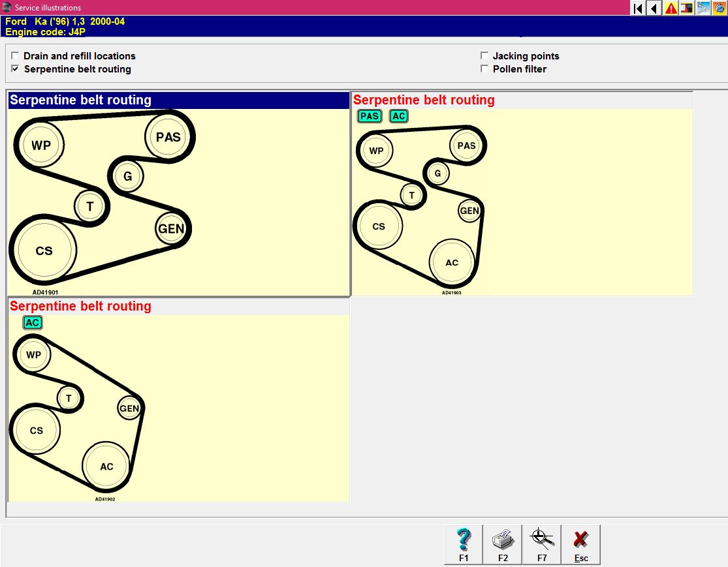Select the AD41902 AC-only belt routing diagram

(x=77, y=411)
